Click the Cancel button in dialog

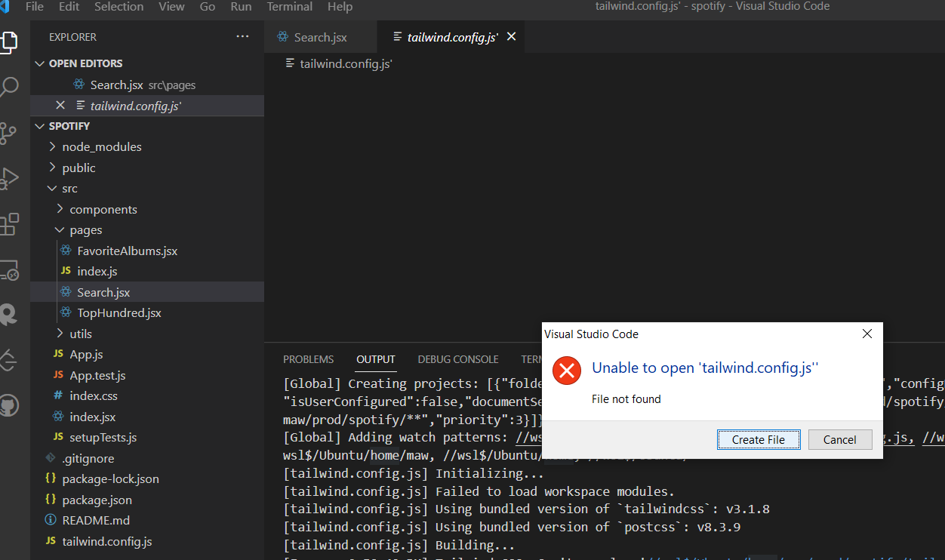click(840, 439)
